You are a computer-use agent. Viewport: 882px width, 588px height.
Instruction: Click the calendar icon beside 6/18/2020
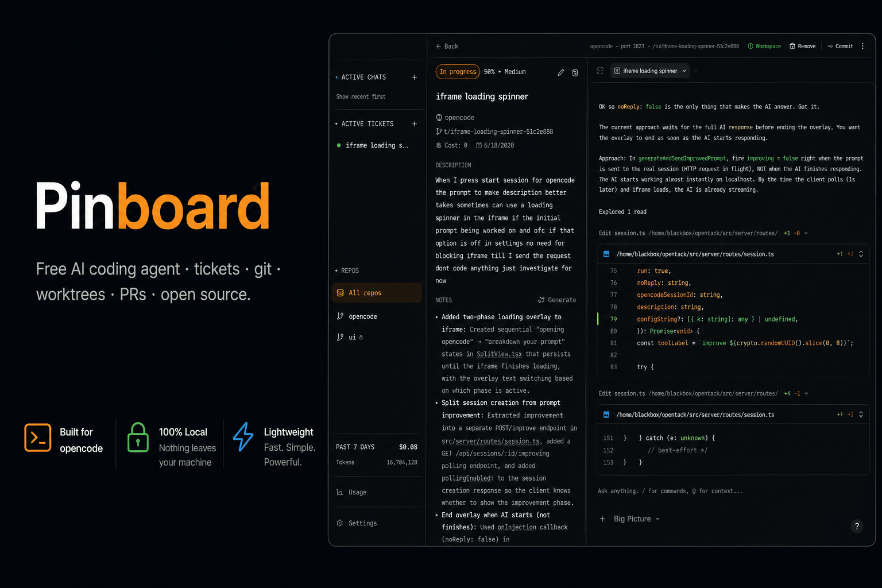tap(479, 145)
